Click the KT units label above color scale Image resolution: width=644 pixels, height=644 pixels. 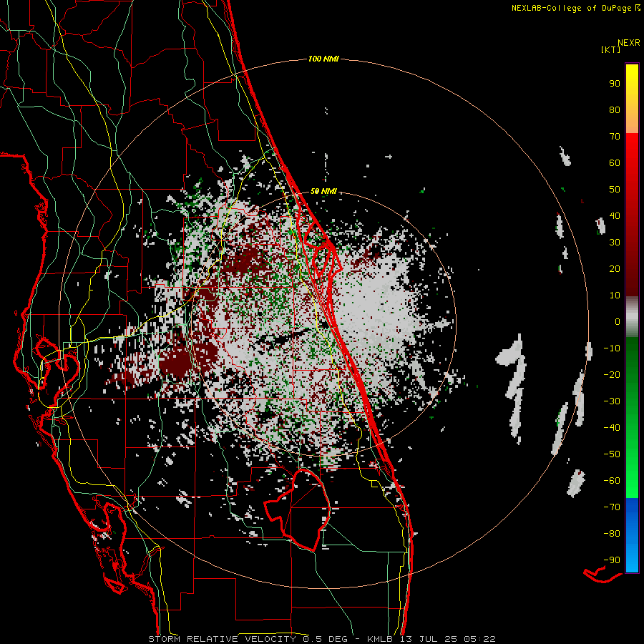tap(610, 49)
